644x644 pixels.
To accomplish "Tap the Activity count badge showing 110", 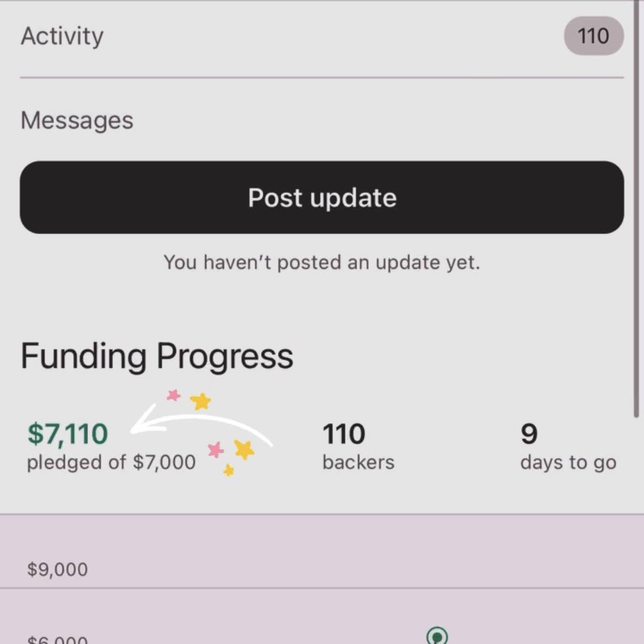I will [593, 36].
